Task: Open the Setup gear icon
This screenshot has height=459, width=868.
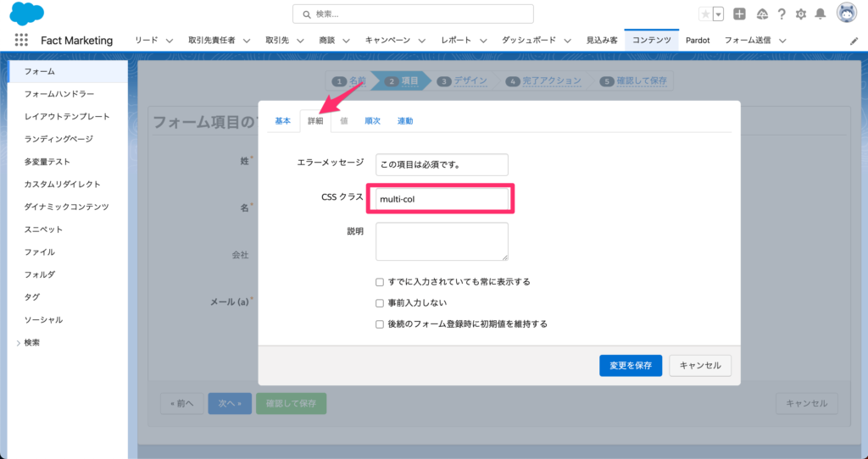Action: [x=800, y=14]
